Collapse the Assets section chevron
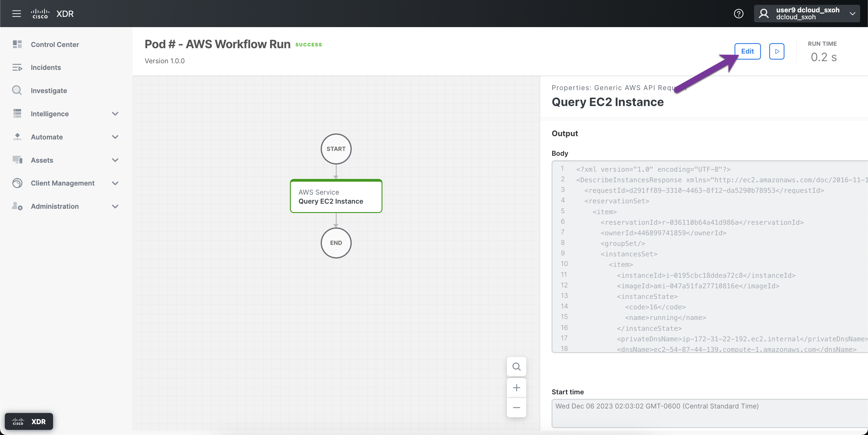The width and height of the screenshot is (868, 435). click(115, 160)
